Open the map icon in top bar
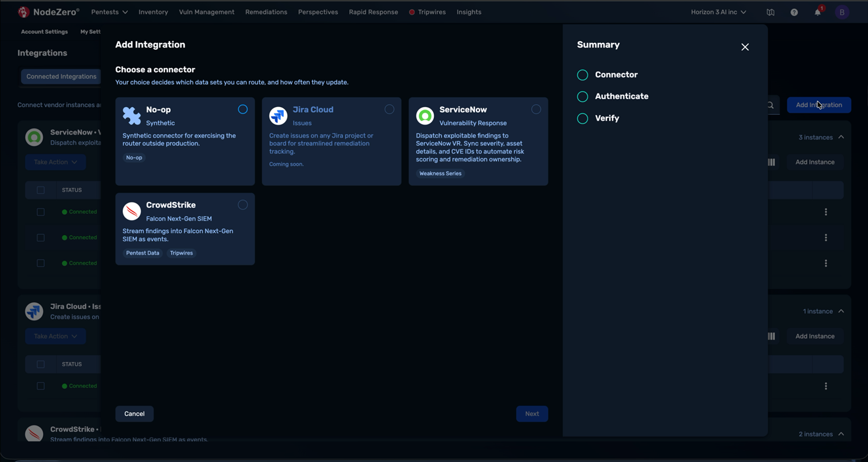Screen dimensions: 868x462 [x=770, y=12]
